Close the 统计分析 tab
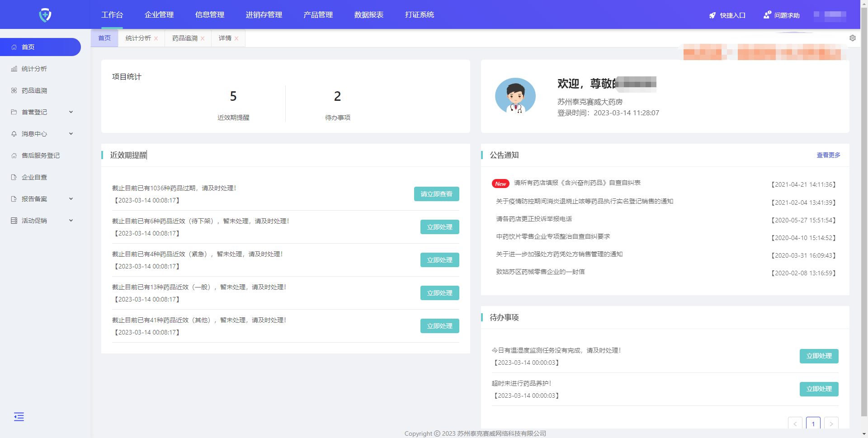The image size is (868, 438). (156, 38)
